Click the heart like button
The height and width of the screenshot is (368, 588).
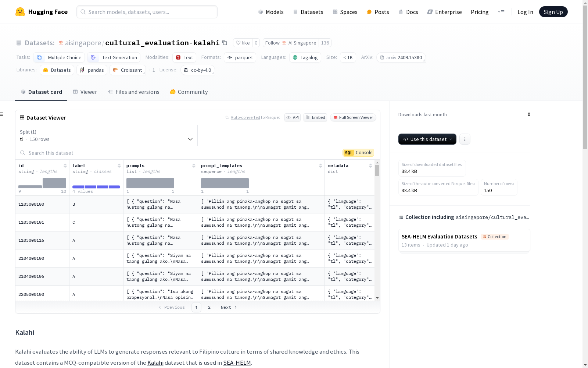coord(243,43)
